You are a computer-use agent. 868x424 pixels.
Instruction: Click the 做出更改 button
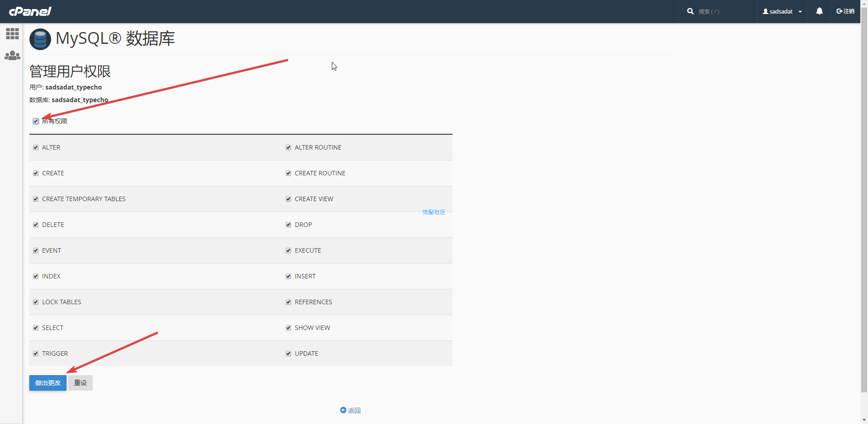(x=48, y=383)
